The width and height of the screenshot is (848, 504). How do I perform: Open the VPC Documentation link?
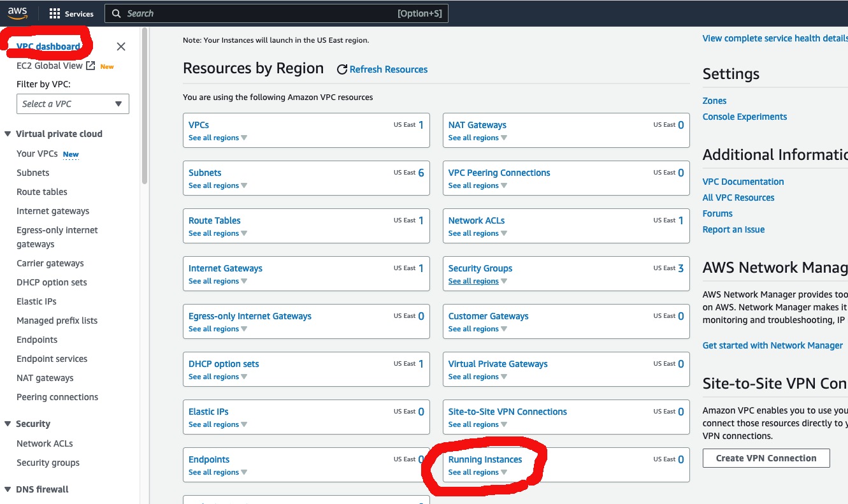(743, 182)
